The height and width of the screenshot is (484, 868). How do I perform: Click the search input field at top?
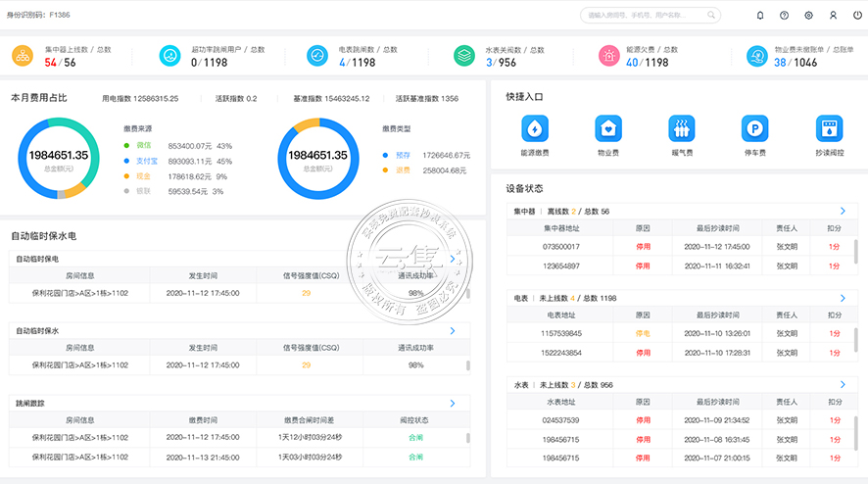[x=651, y=16]
